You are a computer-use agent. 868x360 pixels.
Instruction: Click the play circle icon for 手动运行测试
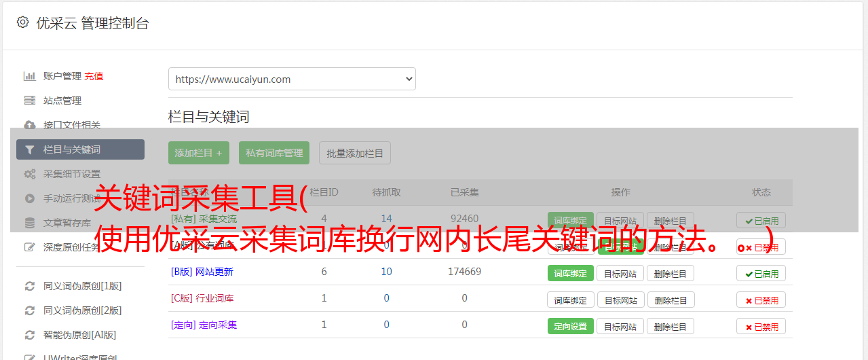pyautogui.click(x=30, y=198)
